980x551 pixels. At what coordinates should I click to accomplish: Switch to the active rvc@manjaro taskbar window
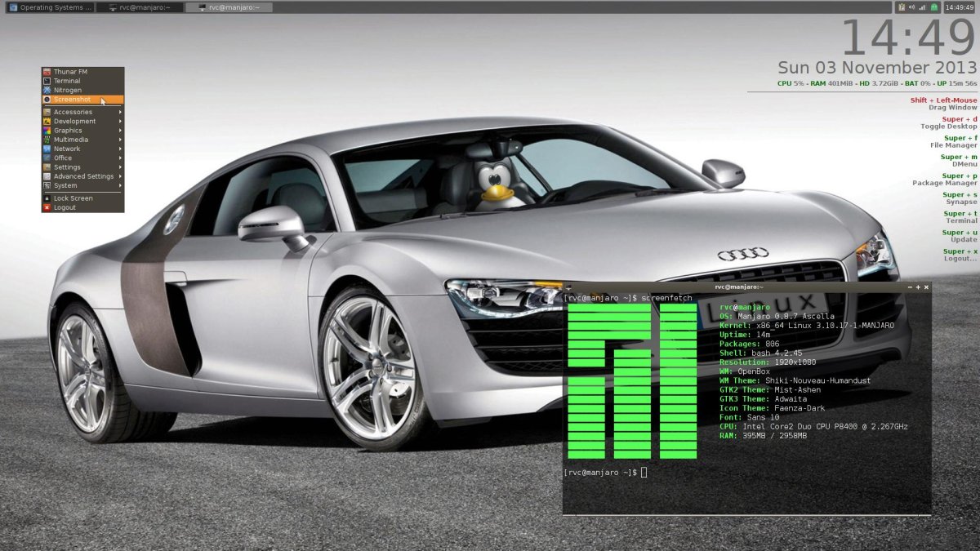[229, 7]
